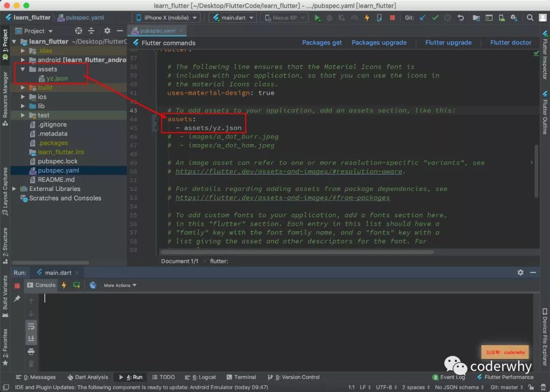Click pin tab icon in Run panel
The height and width of the screenshot is (392, 550).
(17, 299)
